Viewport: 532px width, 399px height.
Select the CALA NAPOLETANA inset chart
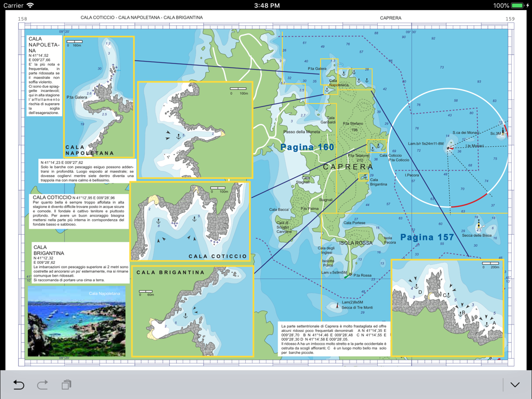tap(99, 97)
